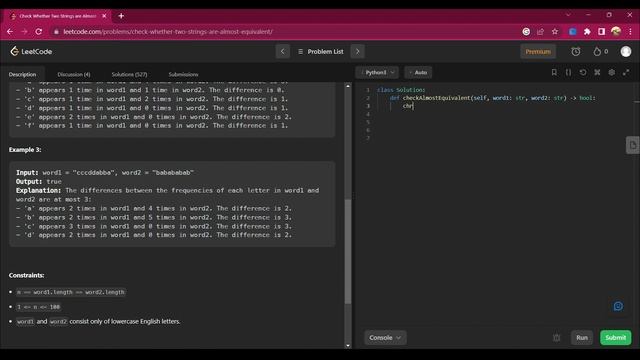Open the Problem List
This screenshot has width=640, height=360.
tap(321, 51)
